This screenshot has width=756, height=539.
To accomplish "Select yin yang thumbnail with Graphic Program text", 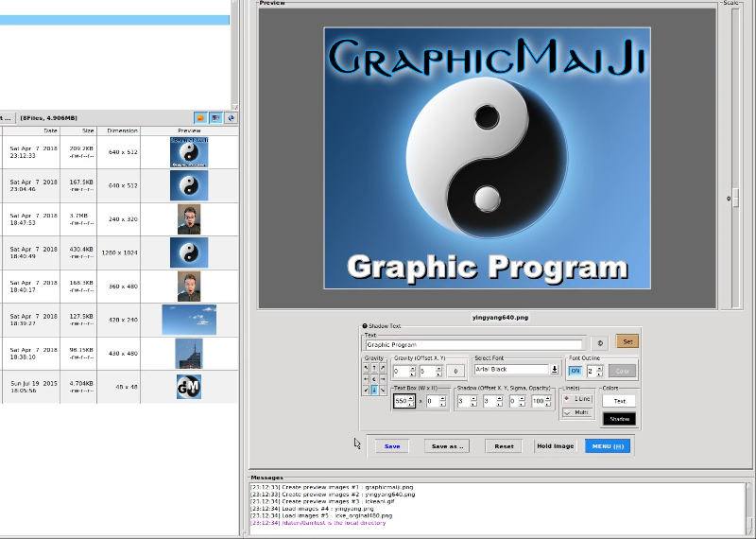I will point(189,152).
